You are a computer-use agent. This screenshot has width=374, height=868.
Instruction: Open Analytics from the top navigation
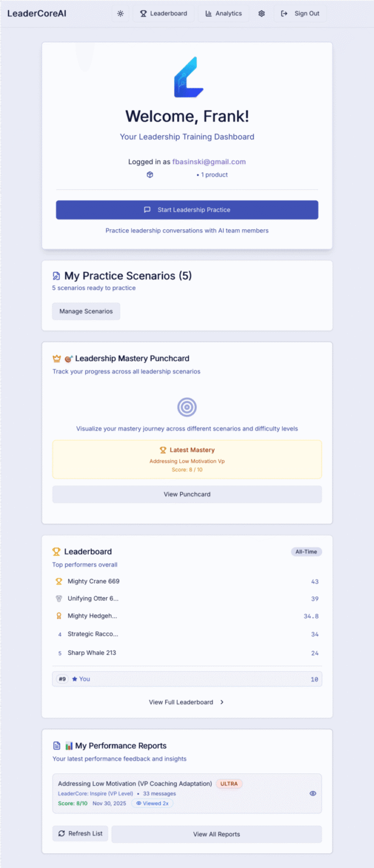click(x=223, y=14)
